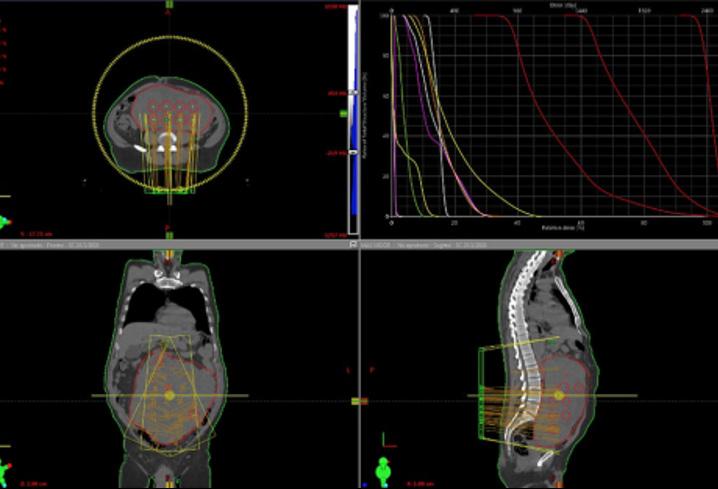This screenshot has height=489, width=718.
Task: Click the blue dot icon in the sagittal view's bottom-left corner
Action: [364, 484]
